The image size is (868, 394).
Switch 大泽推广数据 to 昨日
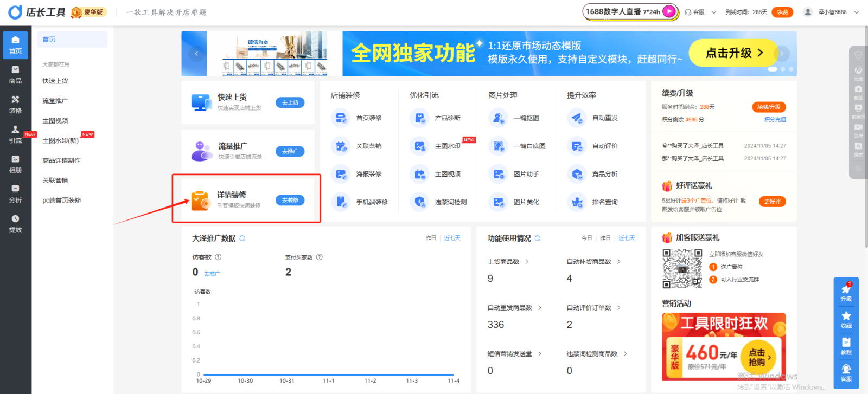click(431, 238)
